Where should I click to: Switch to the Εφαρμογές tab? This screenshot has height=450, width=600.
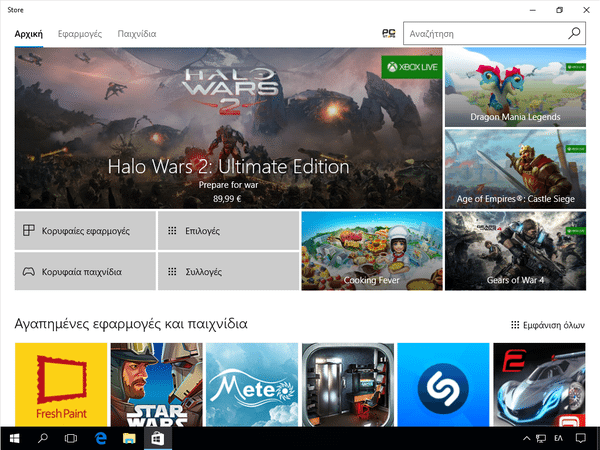(79, 33)
